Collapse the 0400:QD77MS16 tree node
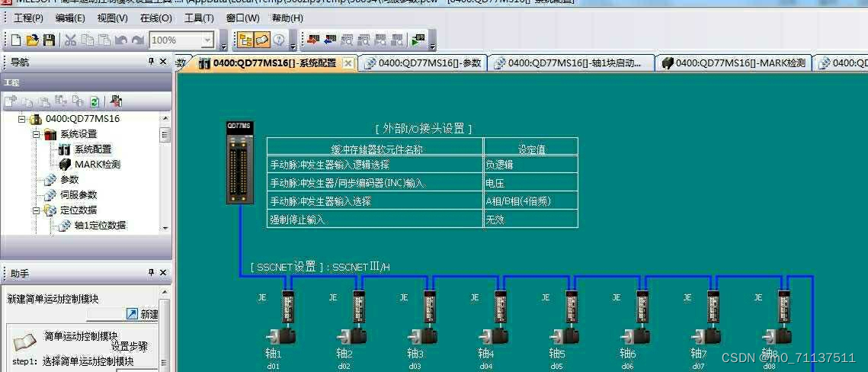 click(21, 119)
